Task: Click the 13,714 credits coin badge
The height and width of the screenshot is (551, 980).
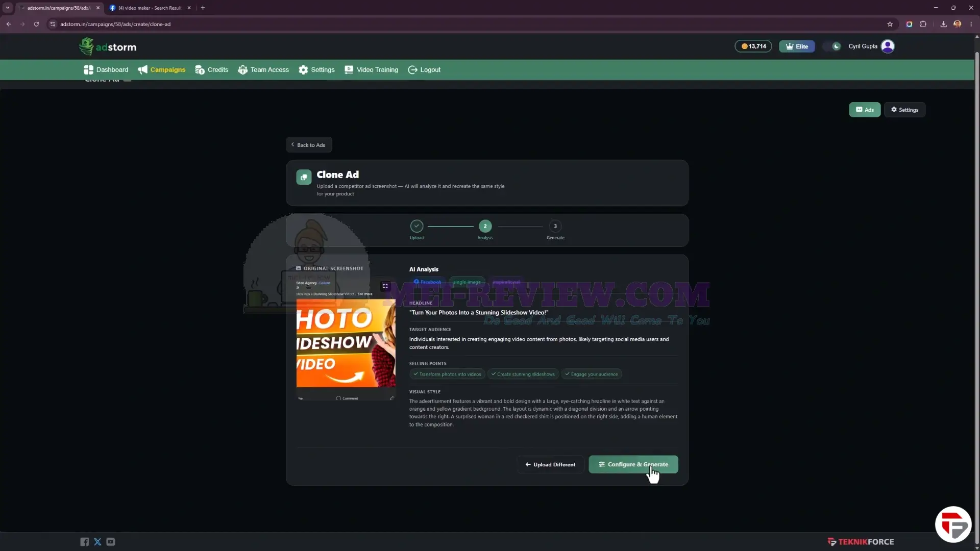Action: point(753,46)
